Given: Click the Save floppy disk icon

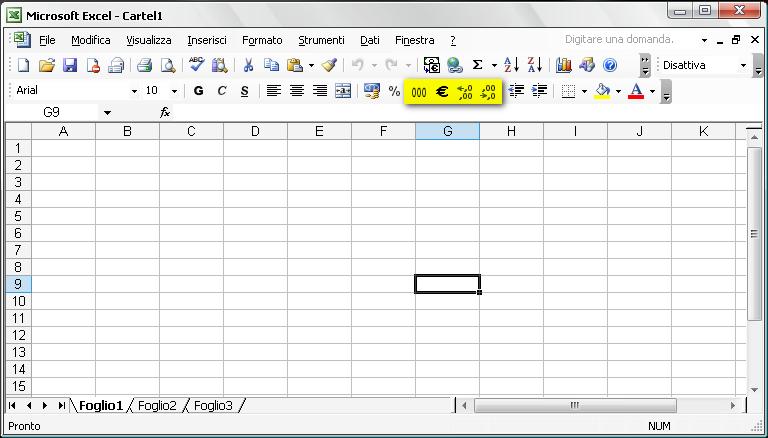Looking at the screenshot, I should point(70,65).
